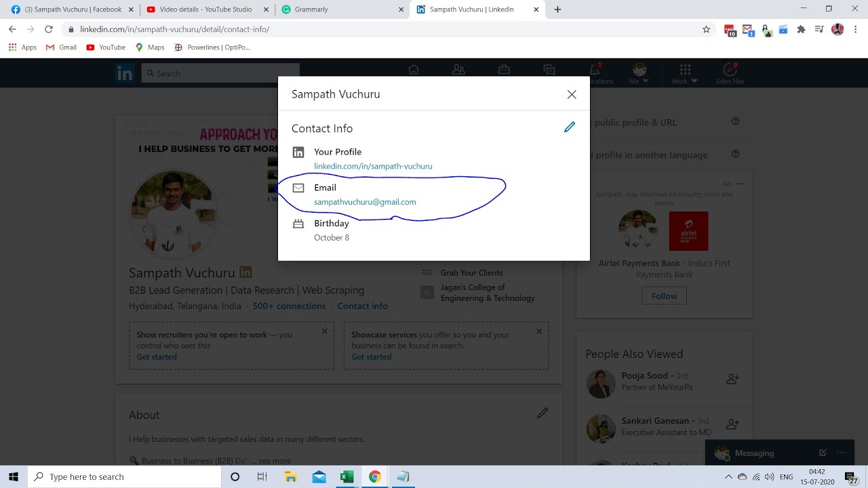Open Notifications bell icon
This screenshot has height=488, width=868.
click(595, 70)
